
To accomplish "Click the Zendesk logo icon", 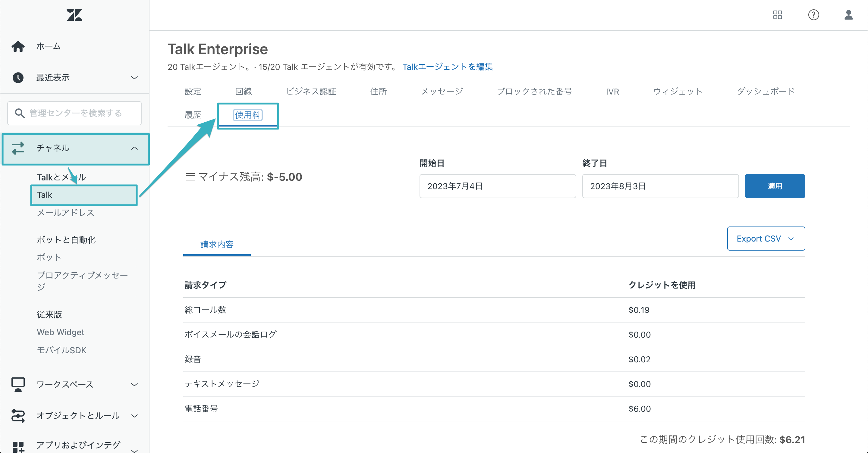I will click(74, 15).
